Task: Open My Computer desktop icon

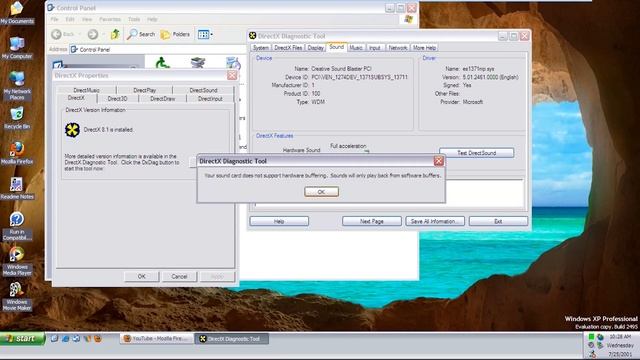Action: (x=17, y=48)
